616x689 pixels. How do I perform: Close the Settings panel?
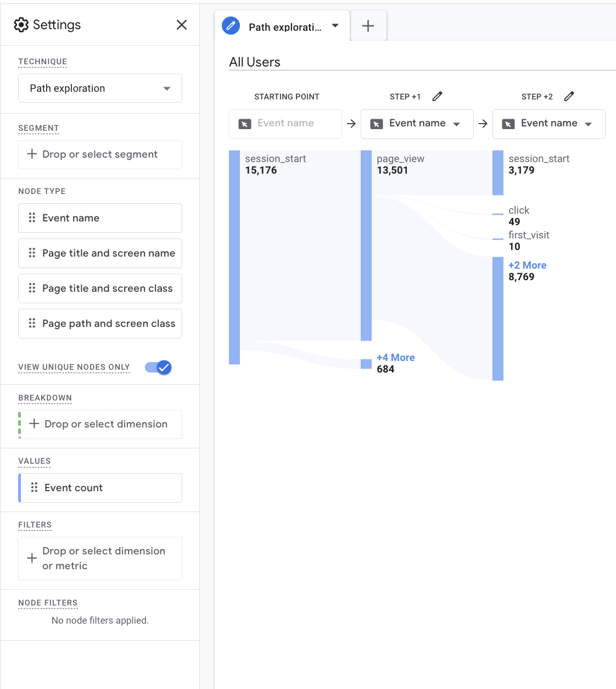coord(182,25)
